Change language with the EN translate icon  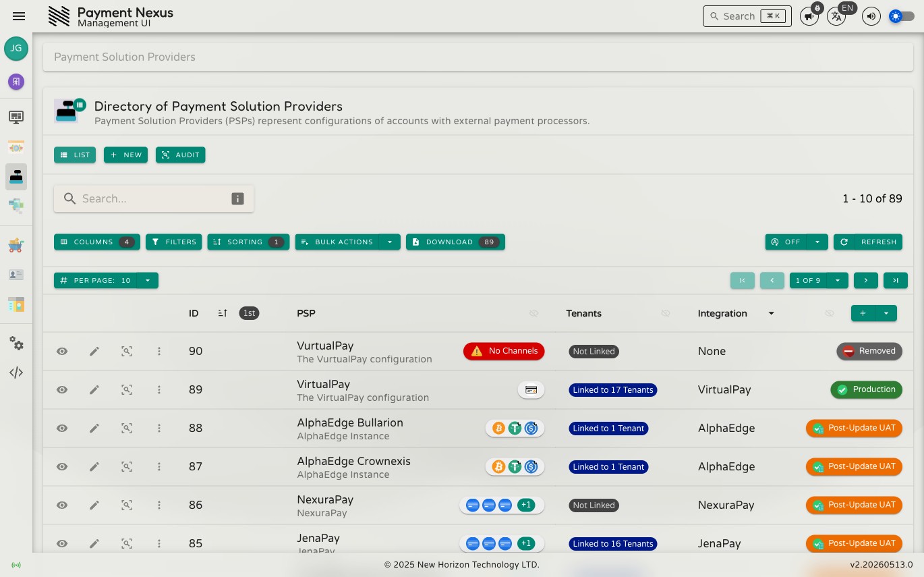[x=836, y=16]
